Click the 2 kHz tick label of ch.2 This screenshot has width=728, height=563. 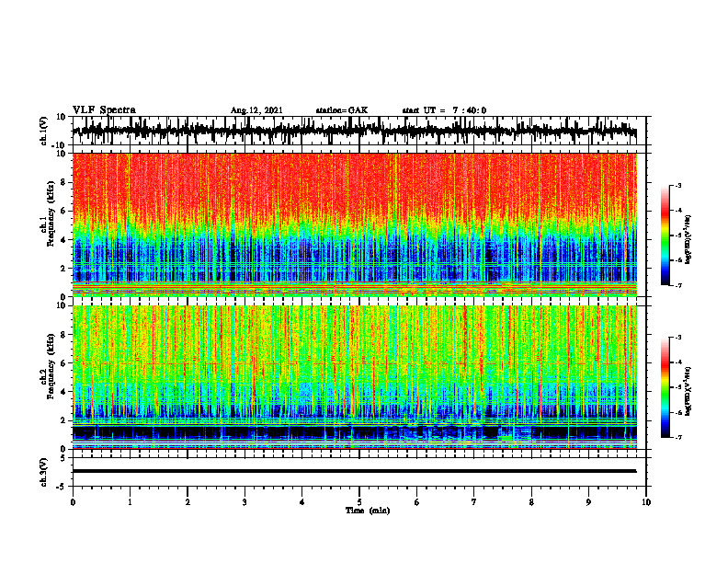click(64, 420)
